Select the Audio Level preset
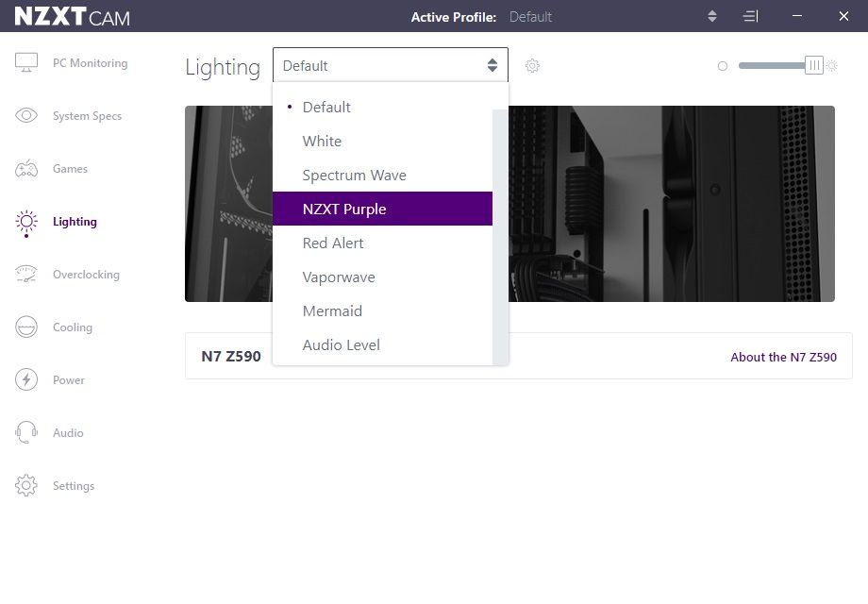868x604 pixels. pos(382,344)
